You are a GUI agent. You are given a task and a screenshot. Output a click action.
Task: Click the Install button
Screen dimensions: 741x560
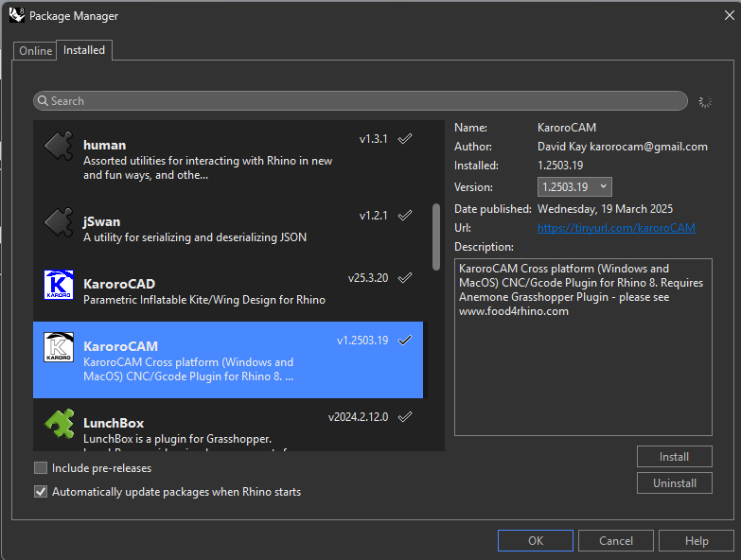tap(674, 457)
